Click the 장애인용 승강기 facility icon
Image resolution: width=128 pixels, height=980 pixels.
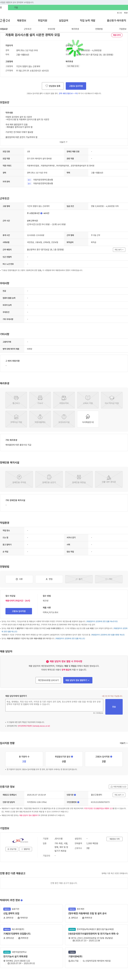click(49, 479)
